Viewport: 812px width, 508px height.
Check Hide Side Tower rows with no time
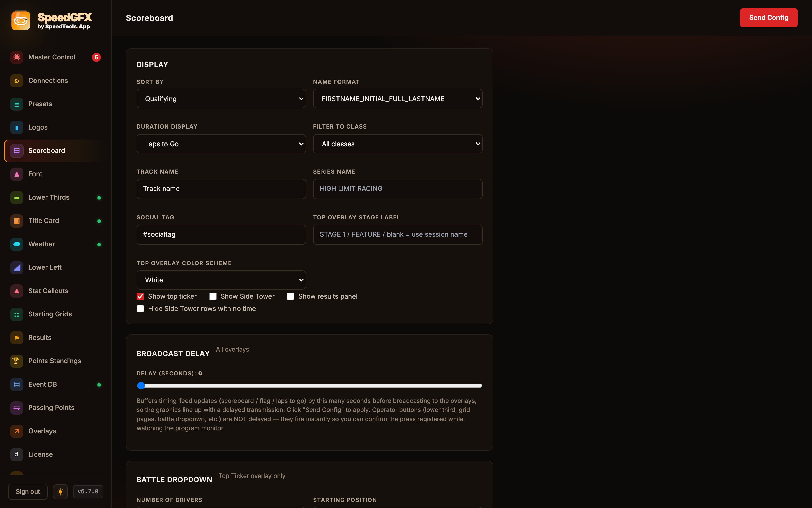point(140,308)
